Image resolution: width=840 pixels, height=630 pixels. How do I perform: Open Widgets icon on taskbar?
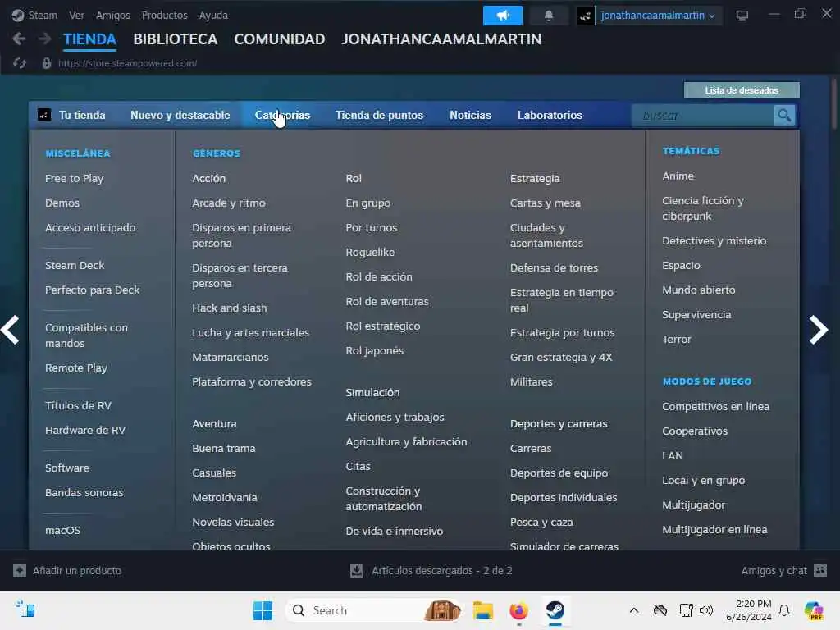point(25,609)
